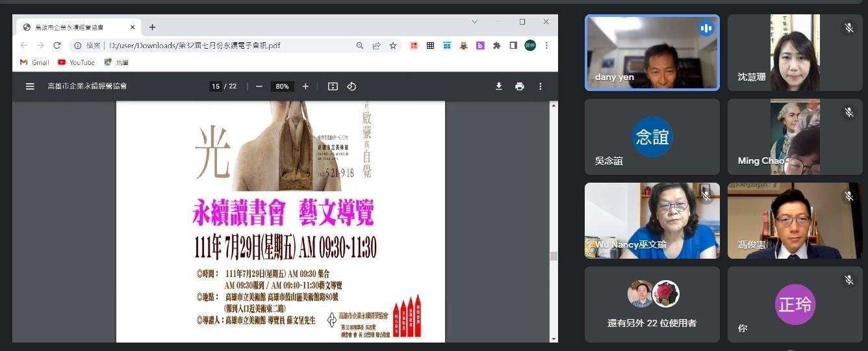Download the PDF using the download icon
The image size is (868, 351).
click(498, 86)
